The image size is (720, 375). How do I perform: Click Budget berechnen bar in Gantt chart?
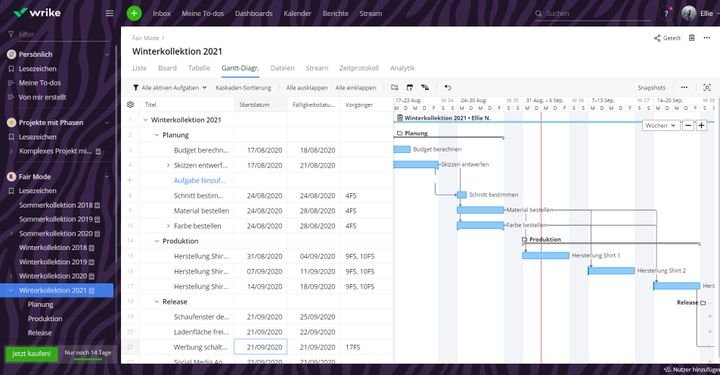click(x=402, y=149)
